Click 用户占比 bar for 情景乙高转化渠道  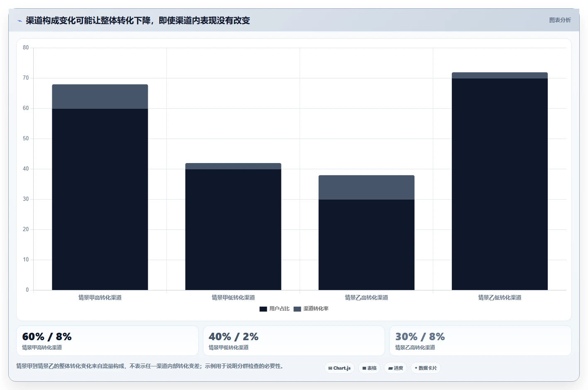366,245
